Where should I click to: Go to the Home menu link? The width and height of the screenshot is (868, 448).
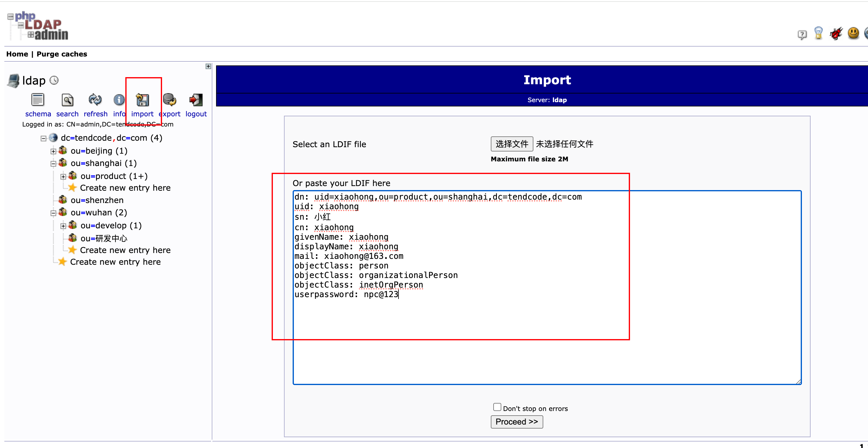(17, 54)
